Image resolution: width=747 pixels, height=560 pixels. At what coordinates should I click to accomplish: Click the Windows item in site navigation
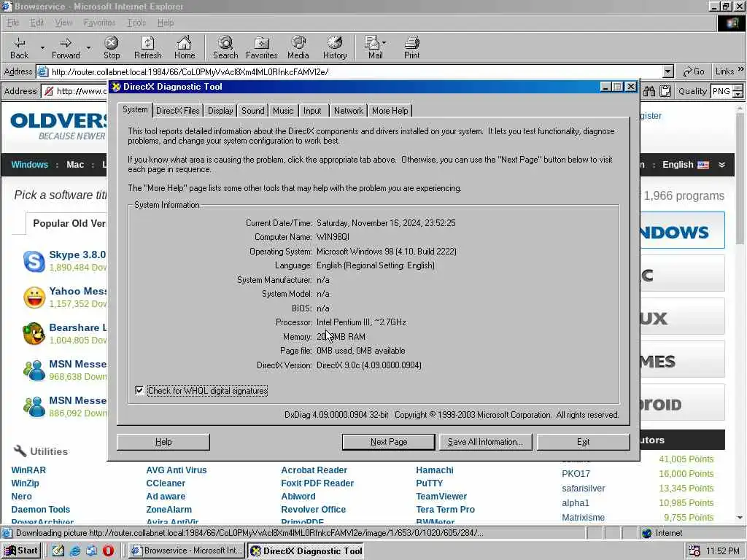29,165
